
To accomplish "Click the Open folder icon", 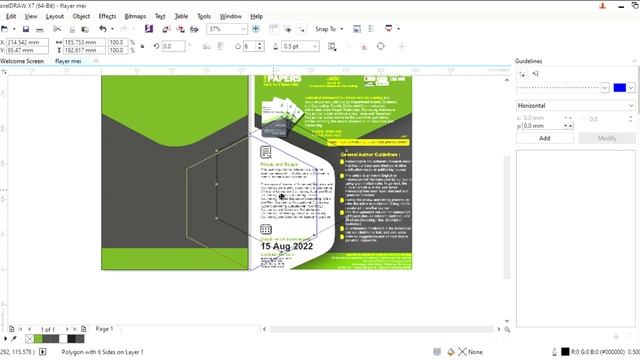I will tap(4, 29).
